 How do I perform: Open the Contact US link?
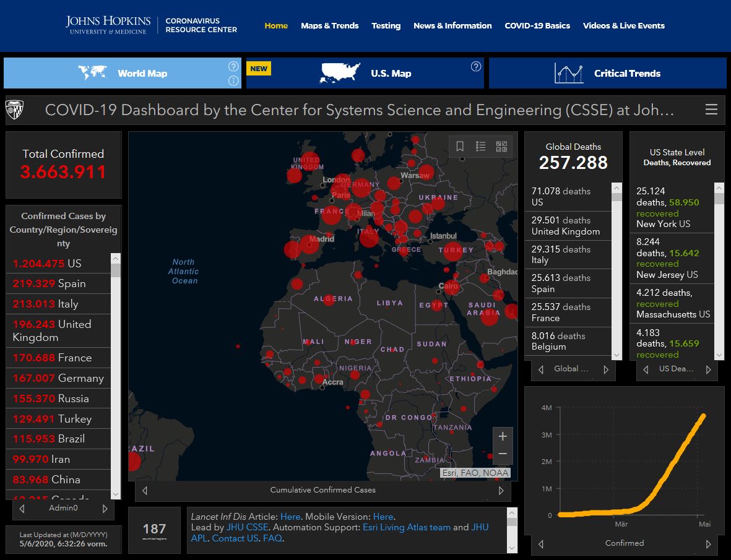(x=235, y=538)
